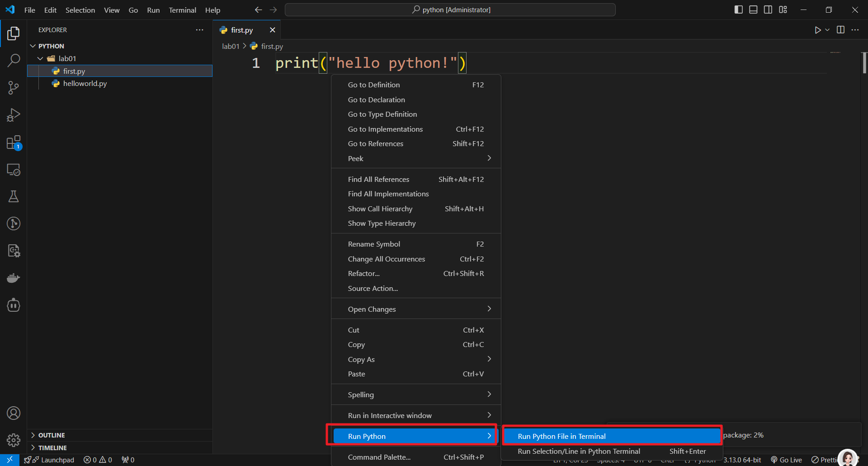The height and width of the screenshot is (466, 868).
Task: Select Command Palette from context menu
Action: click(416, 457)
